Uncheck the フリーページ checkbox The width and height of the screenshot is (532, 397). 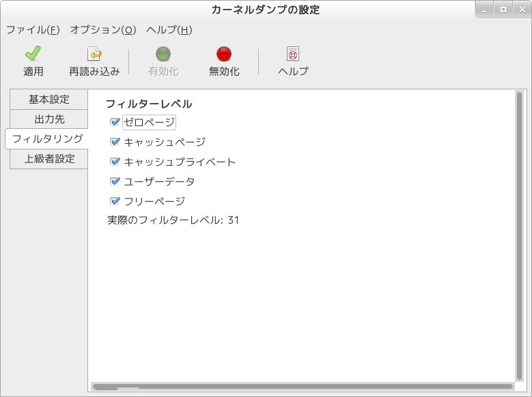[x=115, y=201]
